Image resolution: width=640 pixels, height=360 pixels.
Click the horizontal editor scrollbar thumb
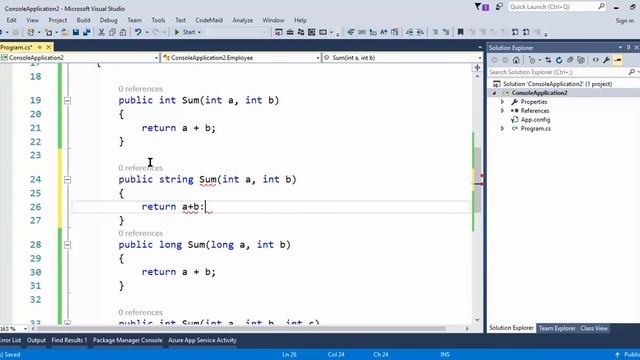(x=241, y=328)
